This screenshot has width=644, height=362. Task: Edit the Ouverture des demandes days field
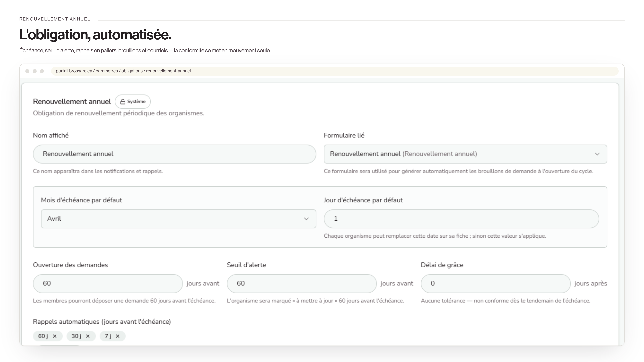[x=108, y=283]
